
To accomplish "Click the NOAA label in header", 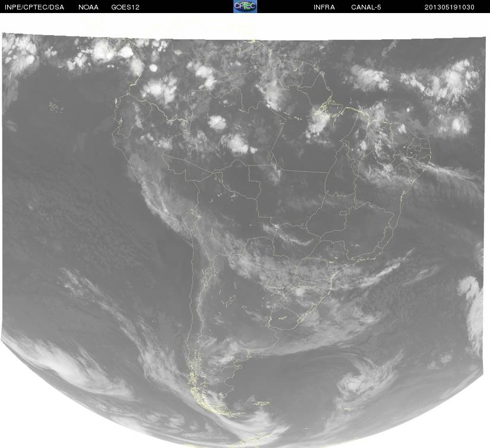I will (x=88, y=7).
